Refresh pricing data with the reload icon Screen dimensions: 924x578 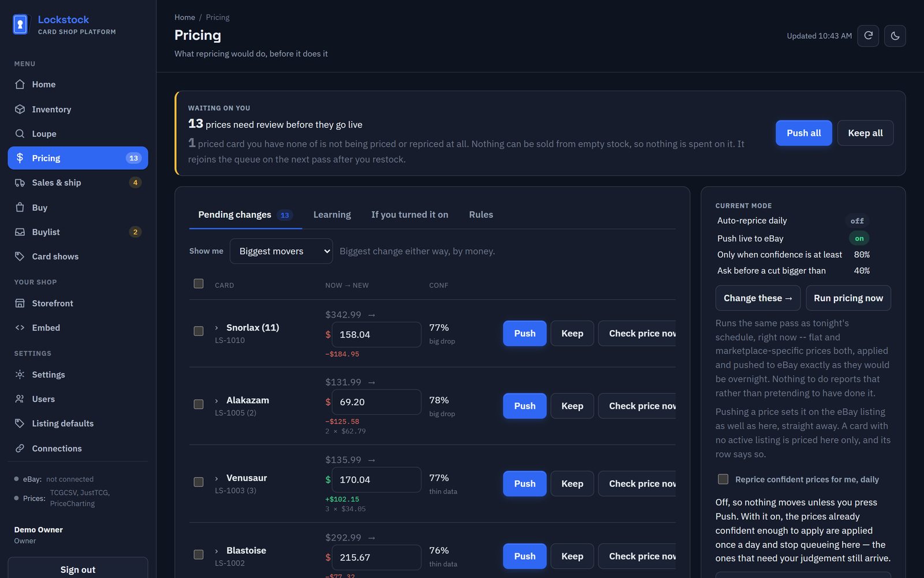pos(868,36)
